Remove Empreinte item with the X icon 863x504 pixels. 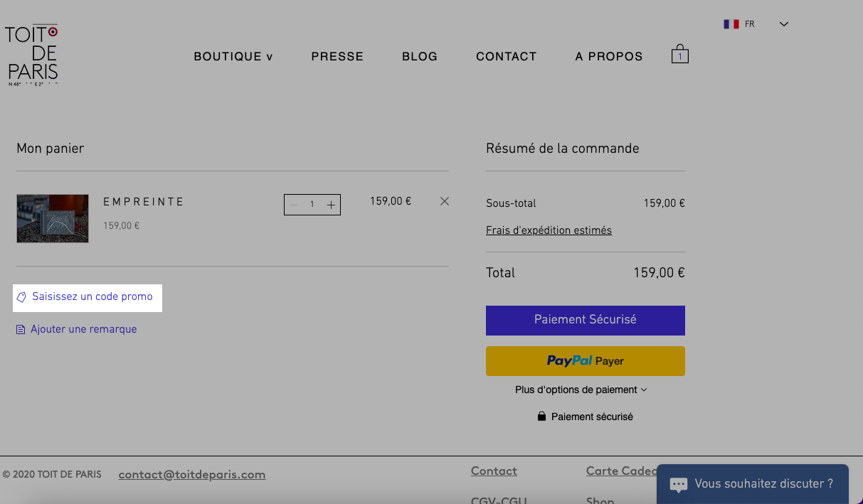tap(445, 201)
